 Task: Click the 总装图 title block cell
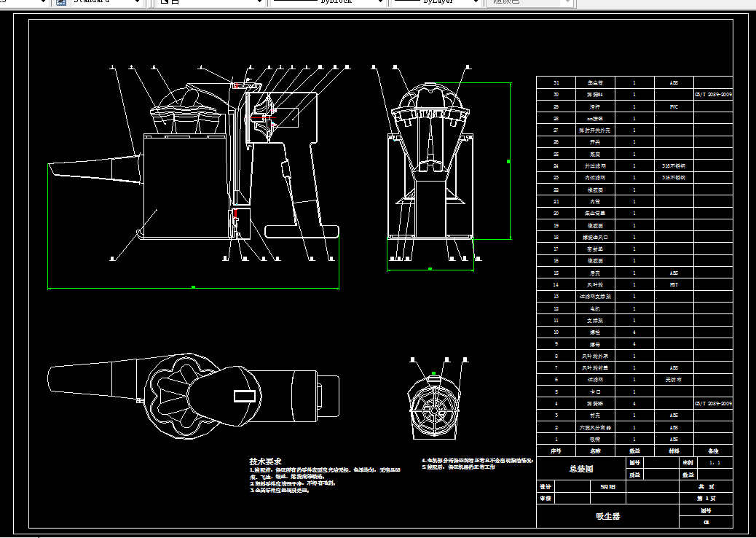coord(580,469)
